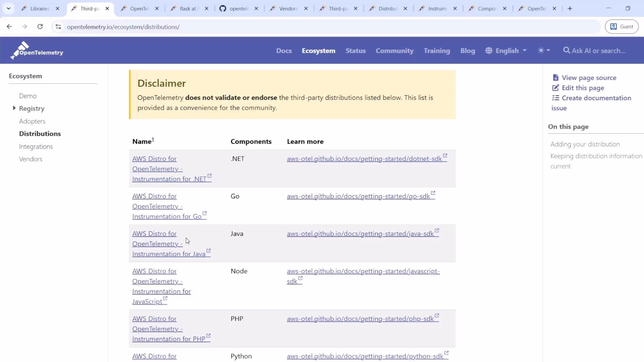This screenshot has width=644, height=362.
Task: Open the dotnet-sdk getting-started link
Action: click(x=367, y=159)
